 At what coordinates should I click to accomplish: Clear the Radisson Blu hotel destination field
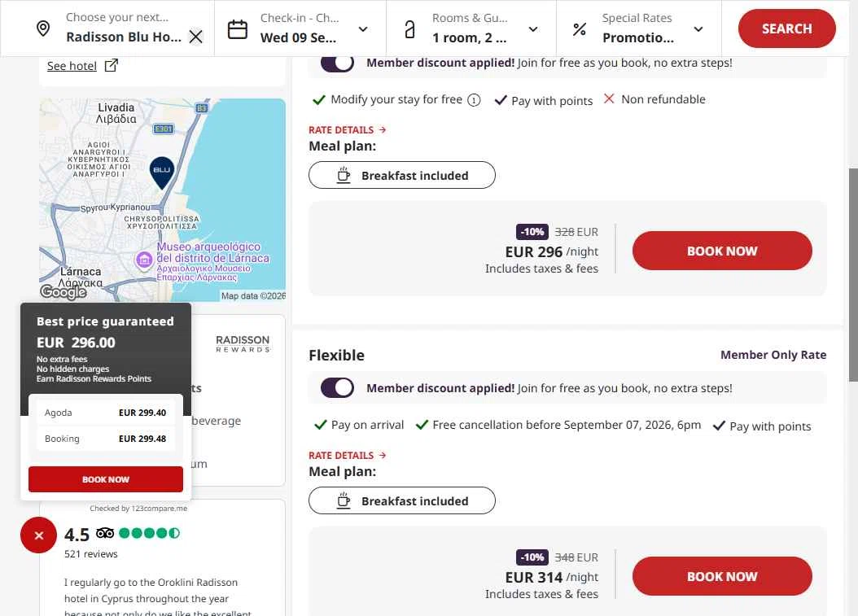[195, 37]
